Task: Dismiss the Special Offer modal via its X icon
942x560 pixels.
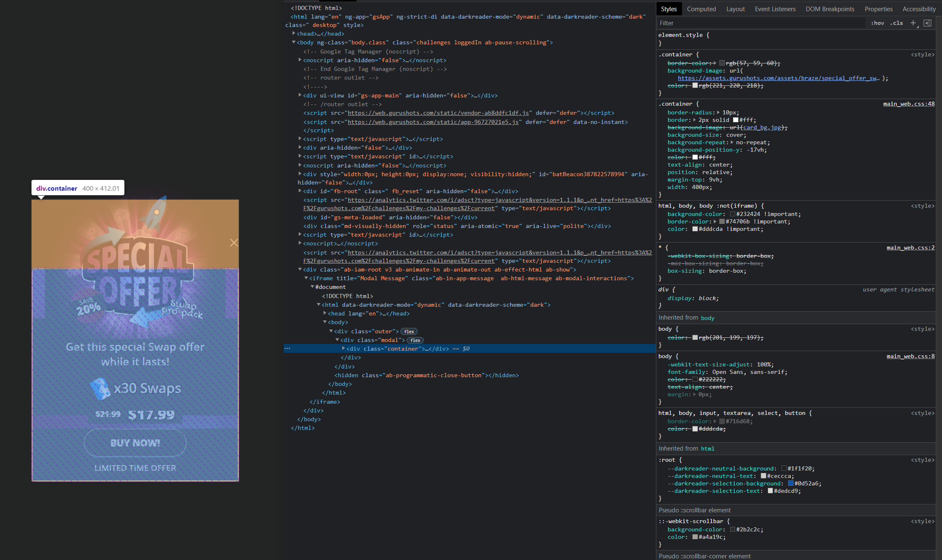Action: 234,243
